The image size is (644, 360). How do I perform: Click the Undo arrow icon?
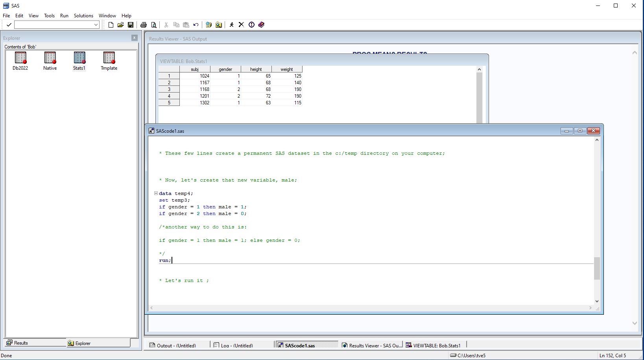196,25
